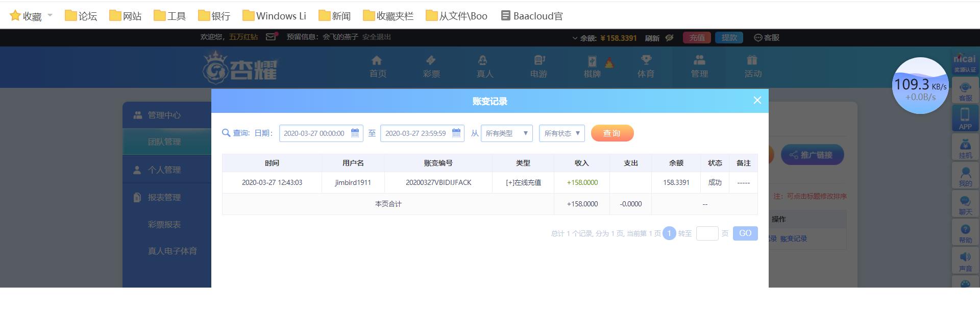Click the mail envelope message icon
The width and height of the screenshot is (980, 331).
(x=272, y=36)
